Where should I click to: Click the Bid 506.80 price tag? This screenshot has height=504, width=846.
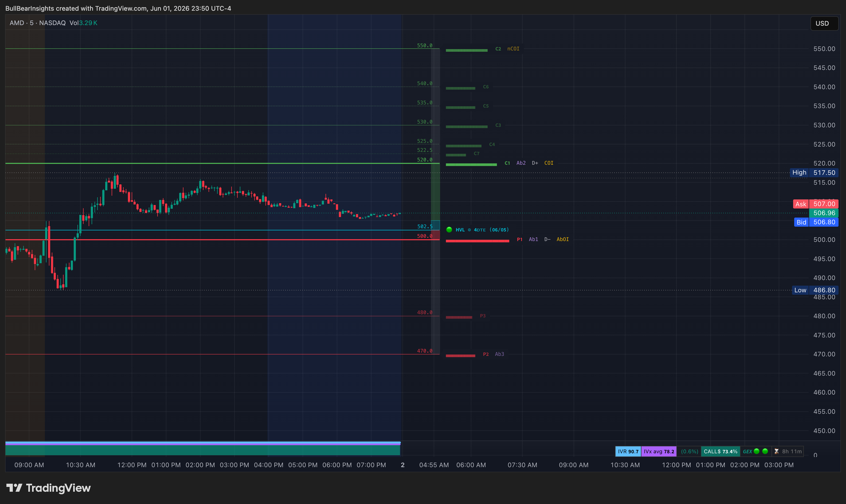point(816,222)
